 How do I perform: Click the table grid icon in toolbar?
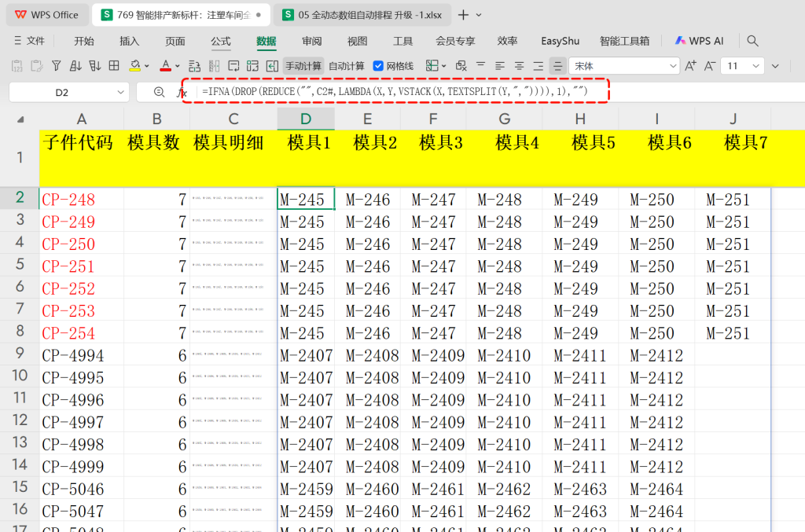pyautogui.click(x=114, y=66)
